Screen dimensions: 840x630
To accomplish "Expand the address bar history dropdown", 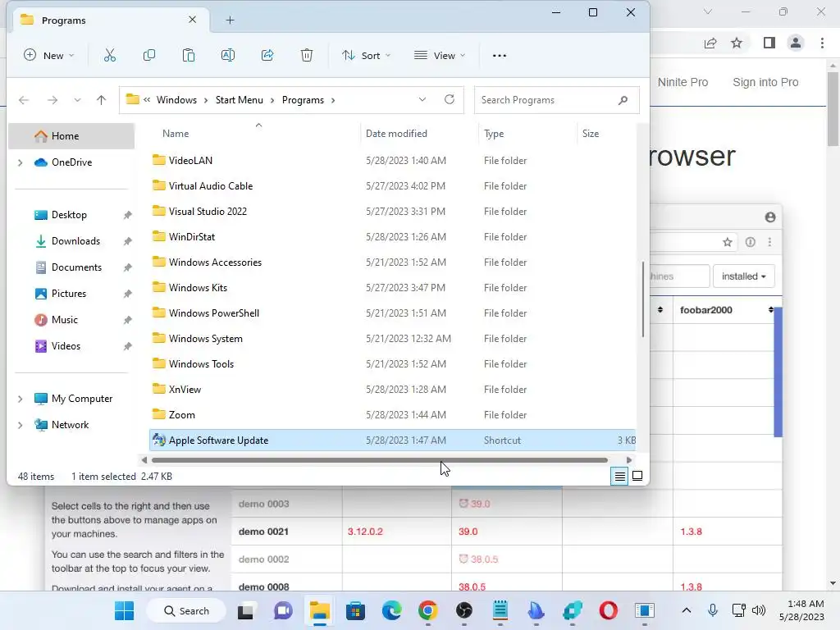I will click(x=422, y=99).
